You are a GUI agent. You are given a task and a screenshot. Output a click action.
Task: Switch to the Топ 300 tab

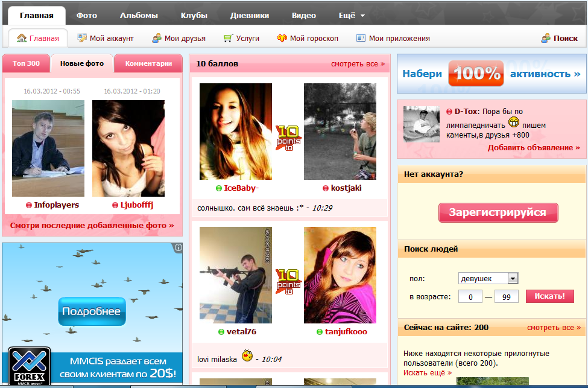26,63
